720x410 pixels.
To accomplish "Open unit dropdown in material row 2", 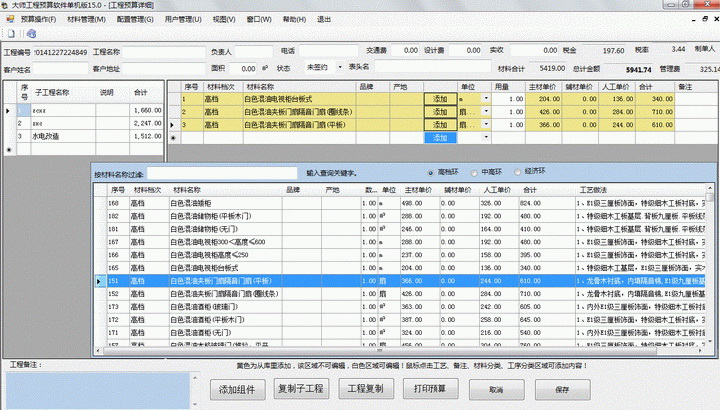I will 486,112.
